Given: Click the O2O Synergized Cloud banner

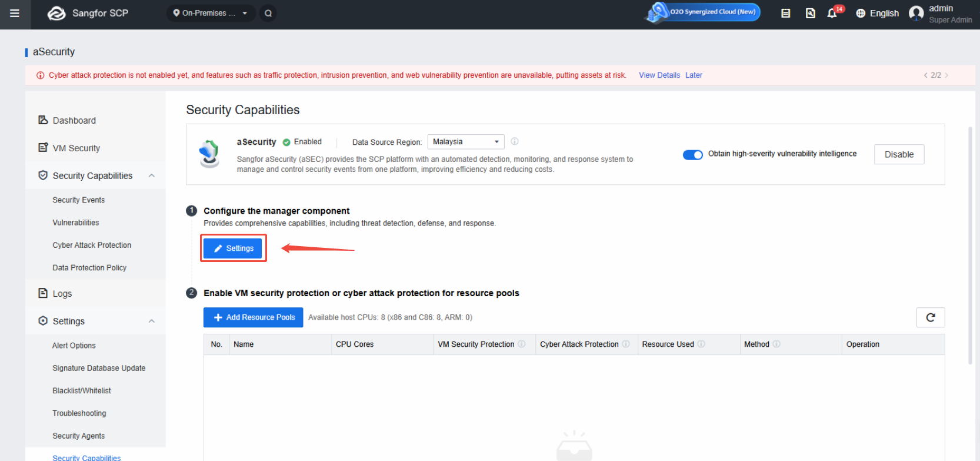Looking at the screenshot, I should tap(703, 12).
